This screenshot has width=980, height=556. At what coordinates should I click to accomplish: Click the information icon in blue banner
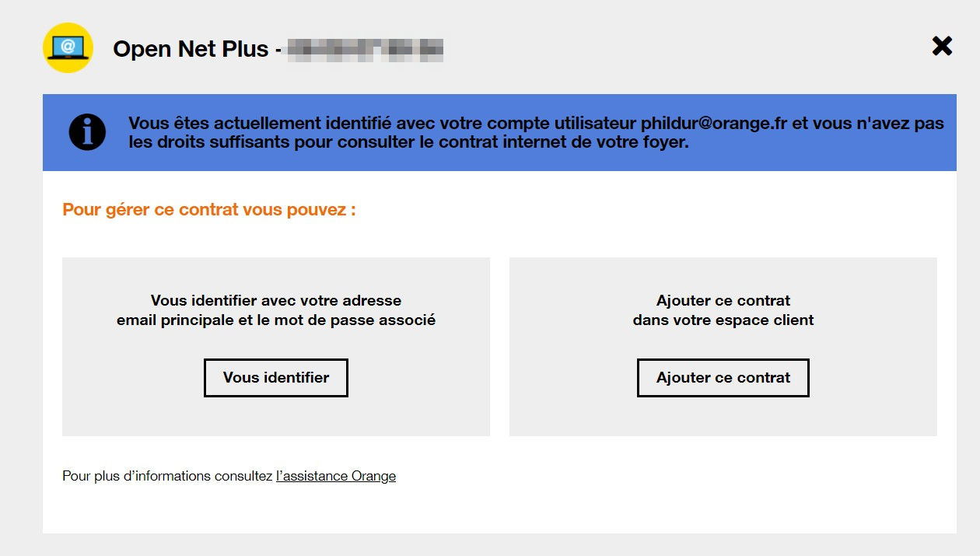coord(87,133)
